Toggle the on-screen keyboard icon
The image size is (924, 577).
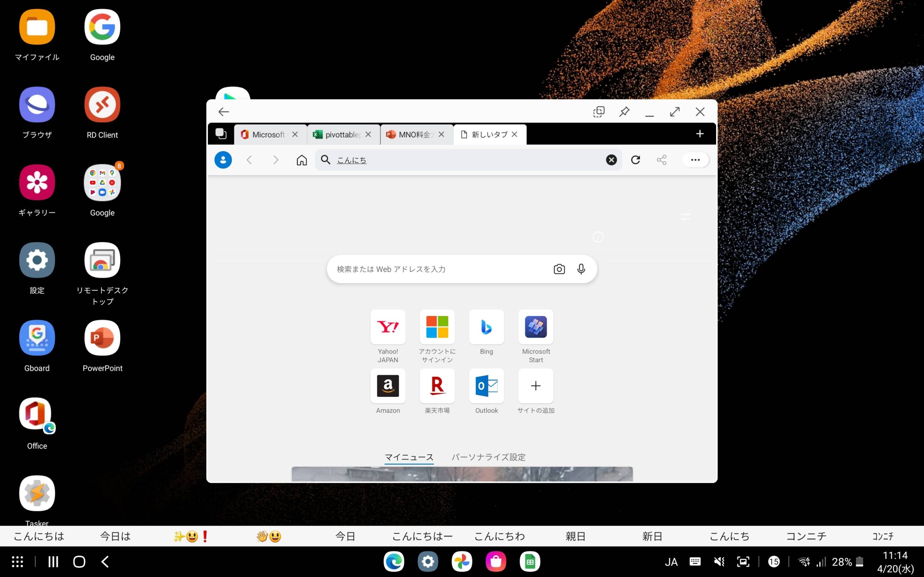695,561
